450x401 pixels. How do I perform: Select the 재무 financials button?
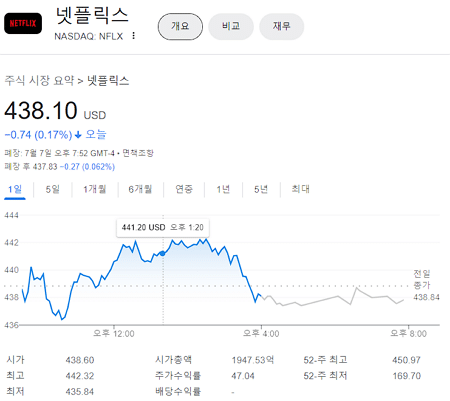coord(282,26)
